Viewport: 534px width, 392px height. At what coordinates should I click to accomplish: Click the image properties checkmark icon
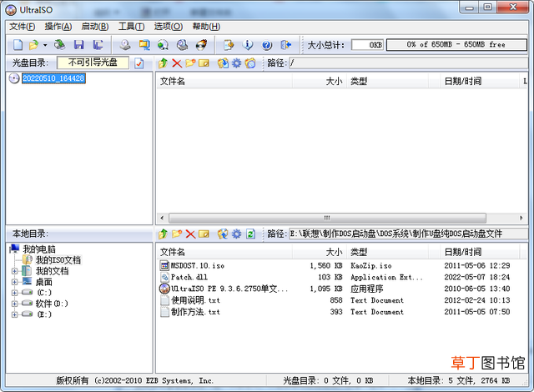(x=139, y=63)
